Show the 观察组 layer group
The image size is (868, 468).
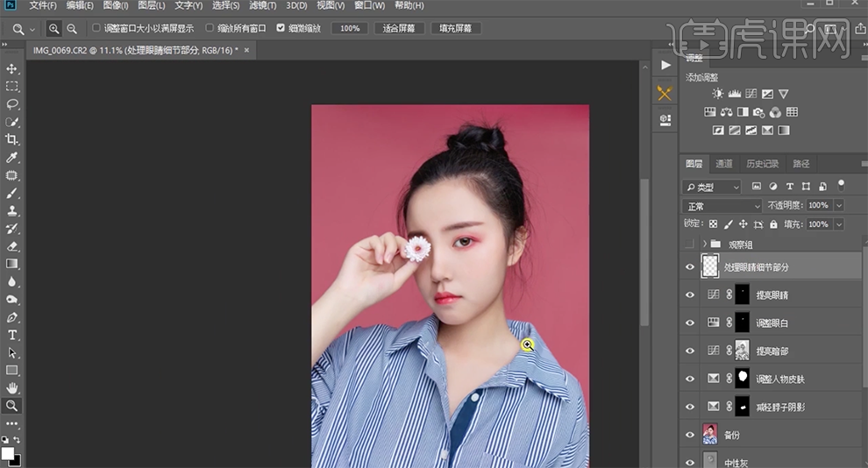point(690,244)
